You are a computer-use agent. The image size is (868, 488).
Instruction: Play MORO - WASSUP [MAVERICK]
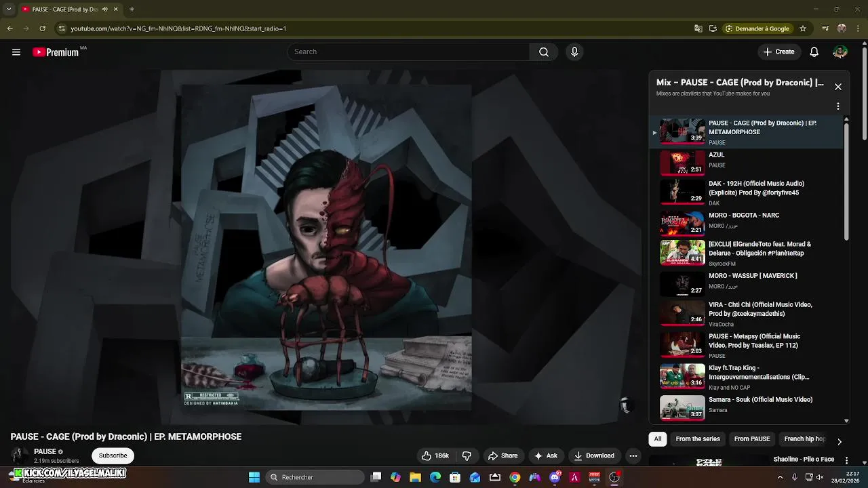pyautogui.click(x=746, y=283)
